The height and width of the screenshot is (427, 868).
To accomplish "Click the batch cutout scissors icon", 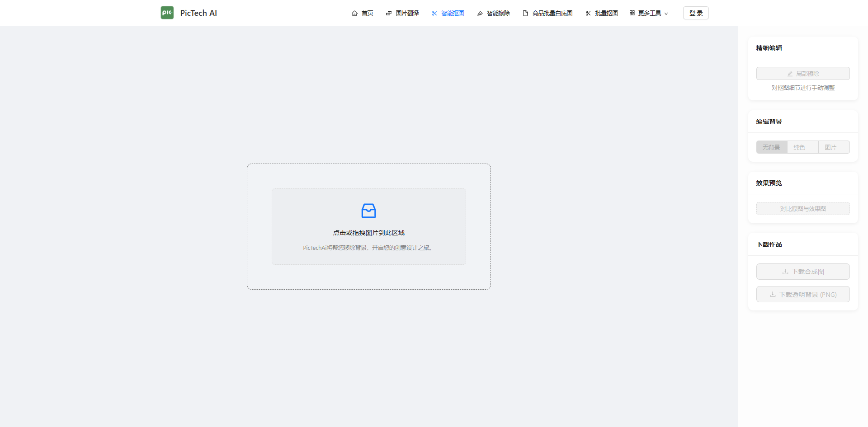I will pos(588,14).
